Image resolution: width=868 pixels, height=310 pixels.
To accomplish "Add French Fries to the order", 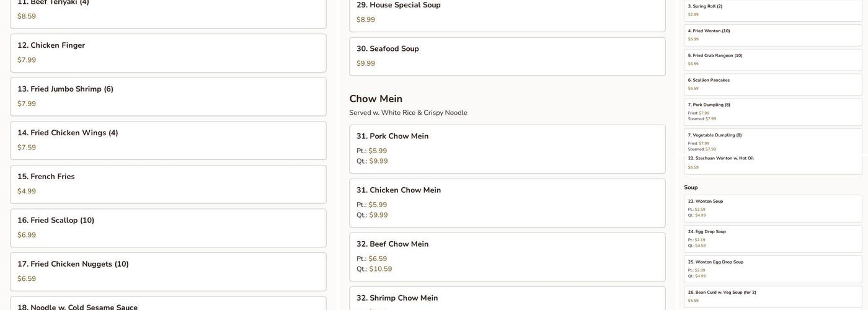I will 168,184.
